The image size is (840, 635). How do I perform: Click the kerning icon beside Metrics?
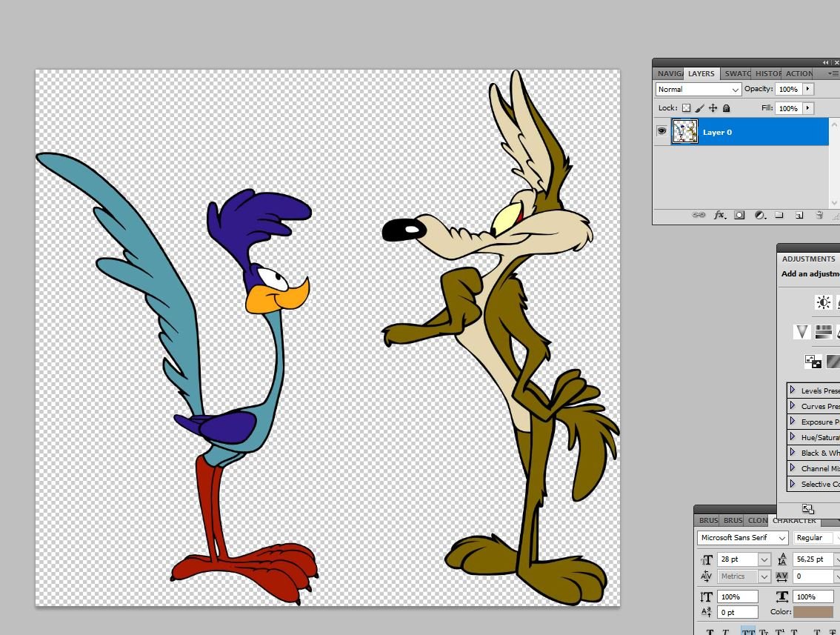(706, 576)
